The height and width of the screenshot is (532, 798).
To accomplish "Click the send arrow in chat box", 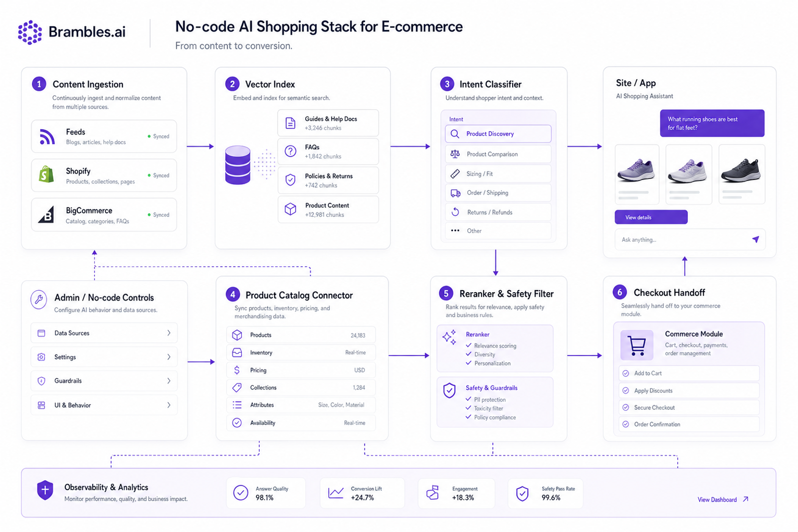I will tap(756, 239).
